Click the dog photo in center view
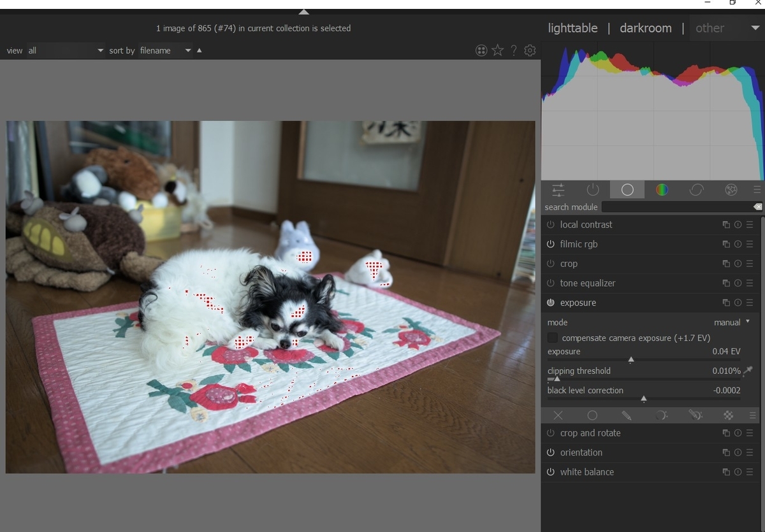 [x=270, y=297]
